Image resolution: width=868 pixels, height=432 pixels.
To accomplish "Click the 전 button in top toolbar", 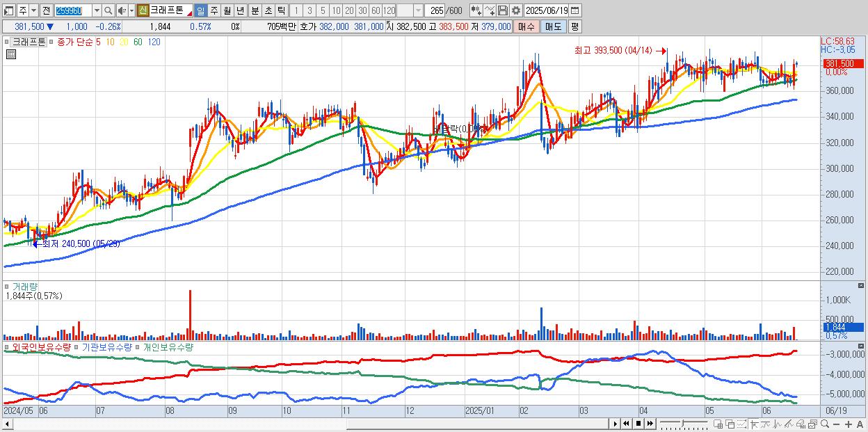I will tap(46, 10).
